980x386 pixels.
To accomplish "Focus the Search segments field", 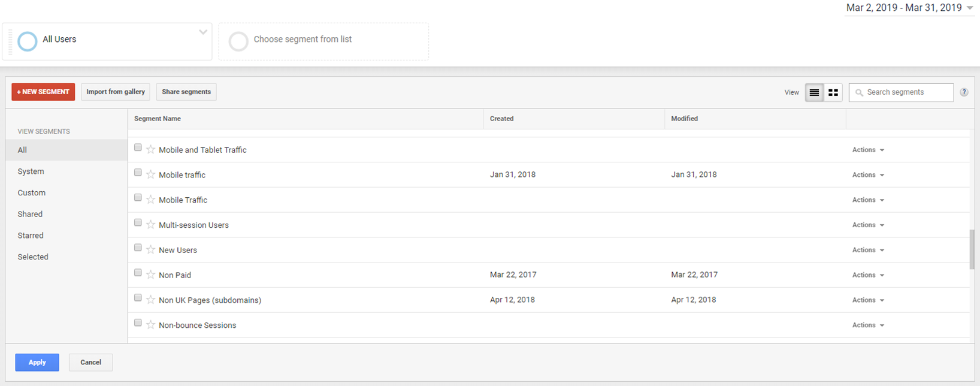I will pyautogui.click(x=901, y=92).
